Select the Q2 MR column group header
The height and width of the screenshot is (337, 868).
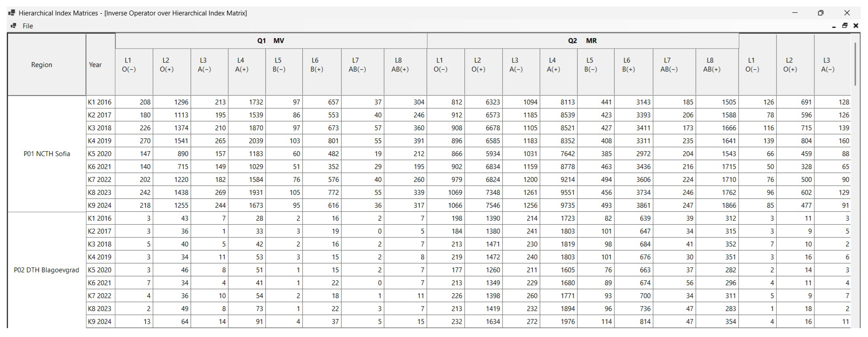pyautogui.click(x=582, y=41)
